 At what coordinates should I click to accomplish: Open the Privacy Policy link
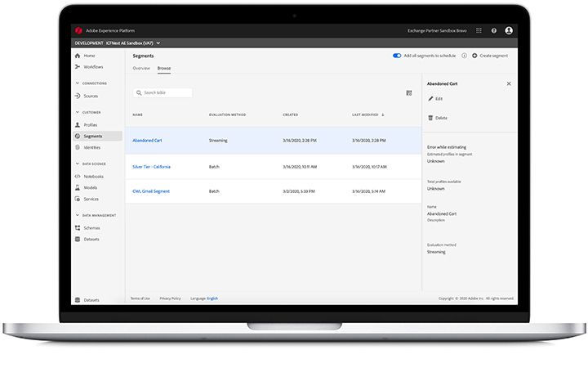click(170, 298)
